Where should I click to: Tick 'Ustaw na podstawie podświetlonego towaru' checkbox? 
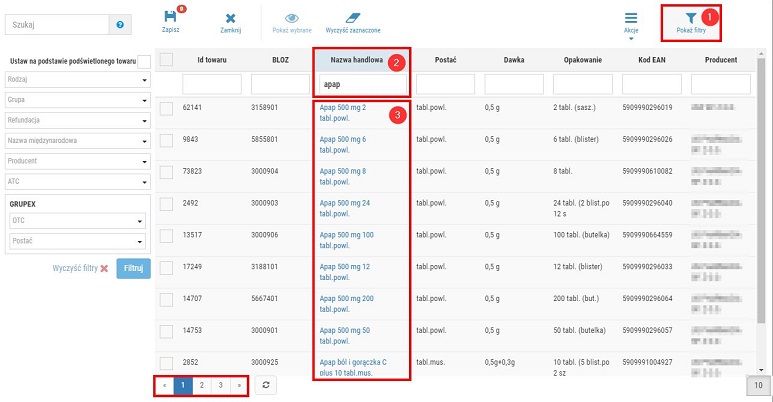pyautogui.click(x=144, y=62)
